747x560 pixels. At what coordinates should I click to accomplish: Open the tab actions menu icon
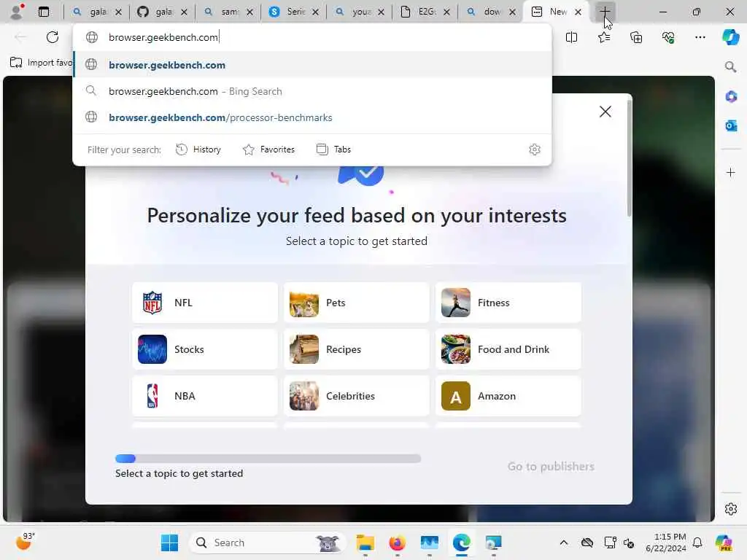[x=44, y=12]
